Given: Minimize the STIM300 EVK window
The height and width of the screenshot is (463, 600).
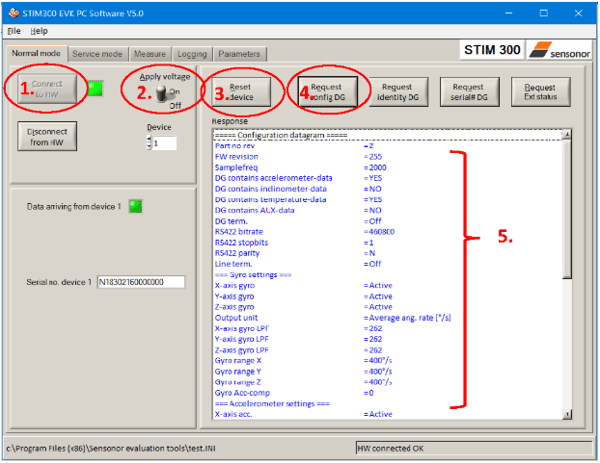Looking at the screenshot, I should (x=509, y=13).
